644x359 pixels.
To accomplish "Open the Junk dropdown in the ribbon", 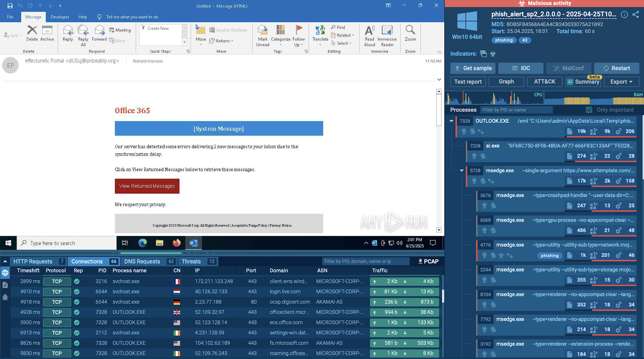I will click(x=13, y=35).
